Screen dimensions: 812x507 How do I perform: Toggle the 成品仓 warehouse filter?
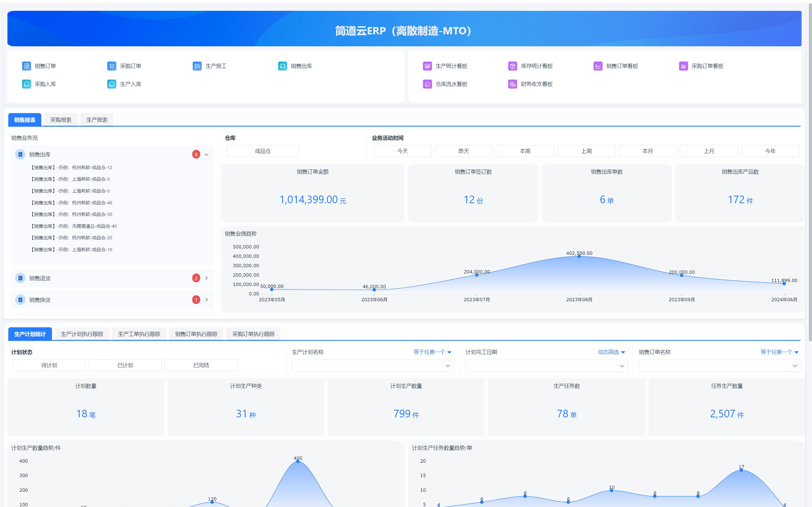262,151
